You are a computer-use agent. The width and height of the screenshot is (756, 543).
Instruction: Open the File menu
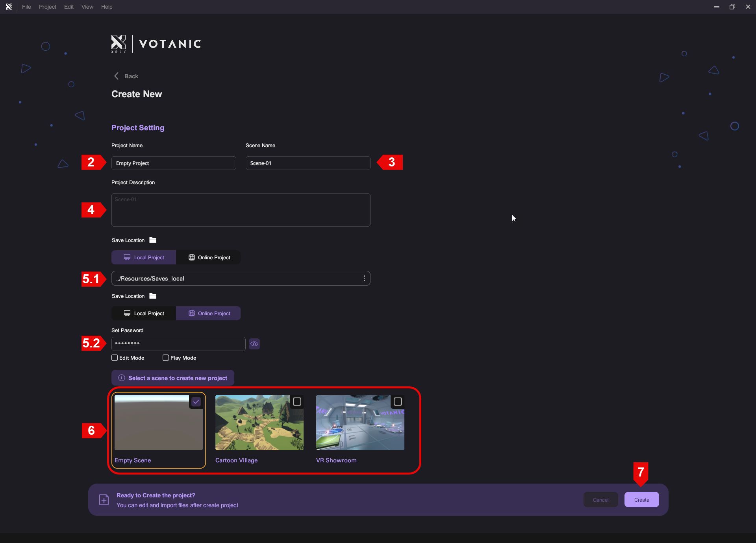click(26, 7)
